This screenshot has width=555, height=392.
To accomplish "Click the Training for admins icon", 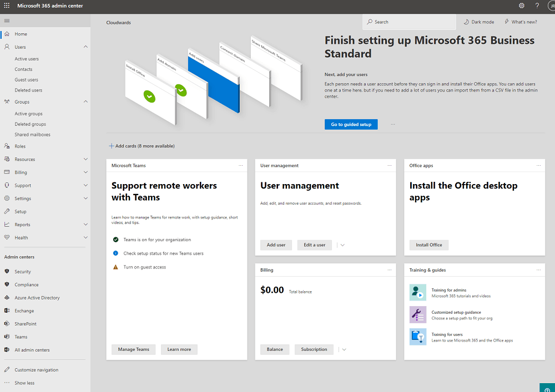I will pyautogui.click(x=417, y=292).
